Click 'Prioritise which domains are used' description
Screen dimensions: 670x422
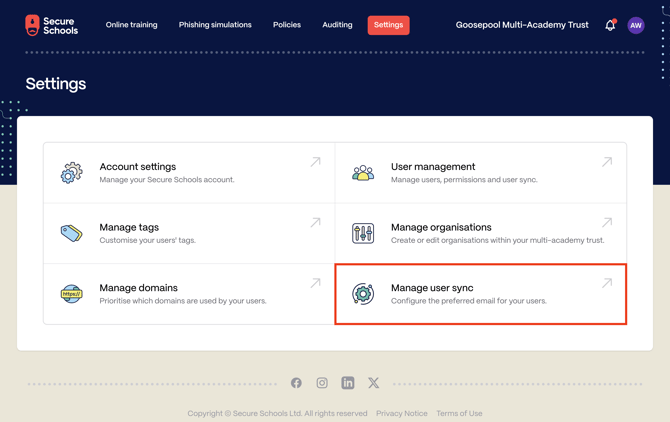(x=183, y=301)
